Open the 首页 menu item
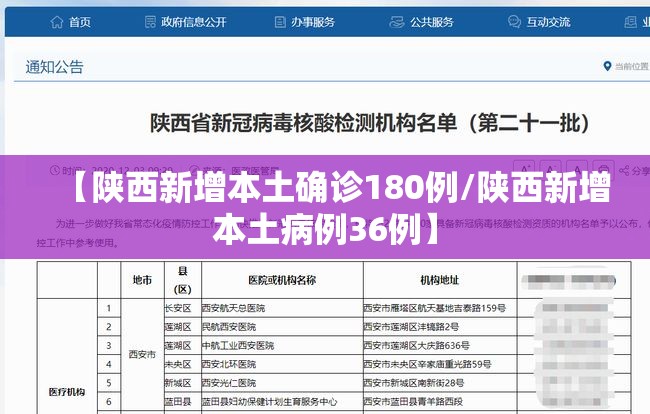The height and width of the screenshot is (414, 650). click(x=80, y=22)
